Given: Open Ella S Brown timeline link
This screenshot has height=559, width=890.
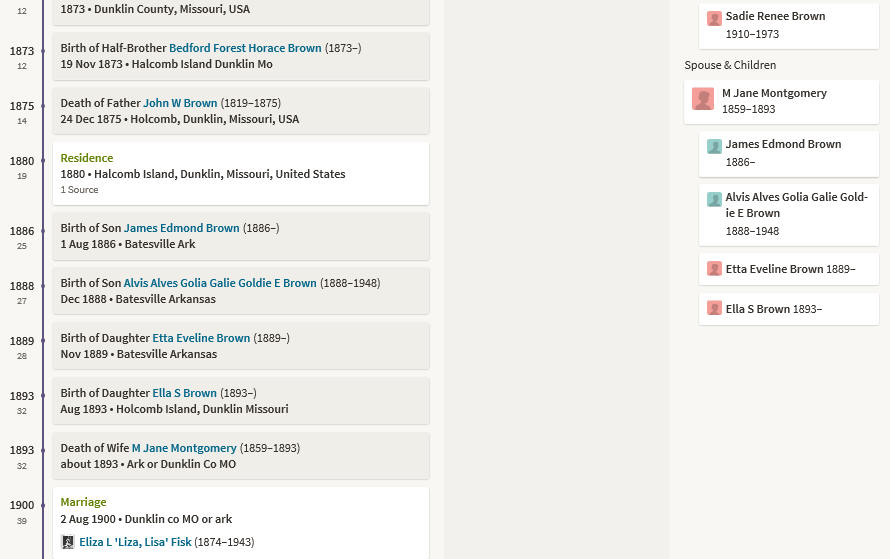Looking at the screenshot, I should (184, 393).
